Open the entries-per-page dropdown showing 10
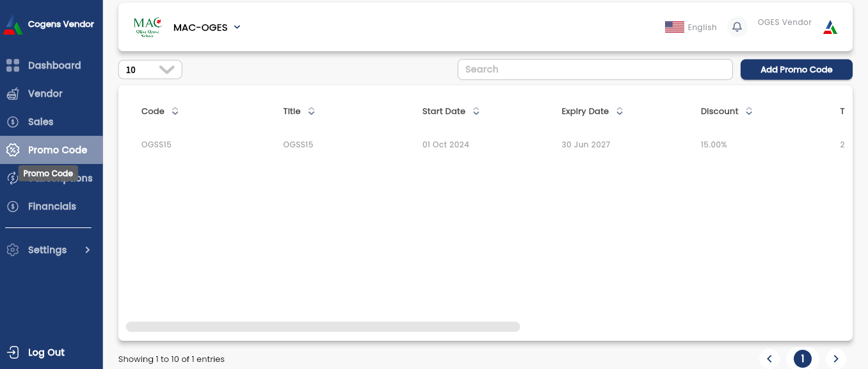 point(150,69)
